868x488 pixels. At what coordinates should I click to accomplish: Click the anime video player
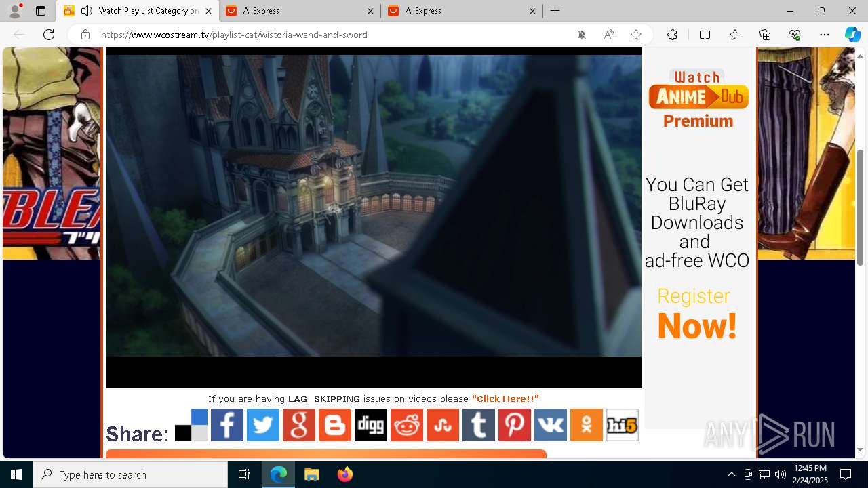pyautogui.click(x=374, y=218)
